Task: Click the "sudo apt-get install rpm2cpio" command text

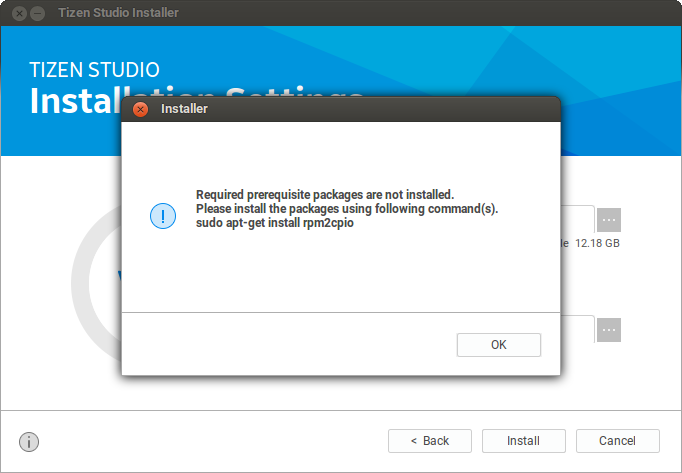Action: 275,223
